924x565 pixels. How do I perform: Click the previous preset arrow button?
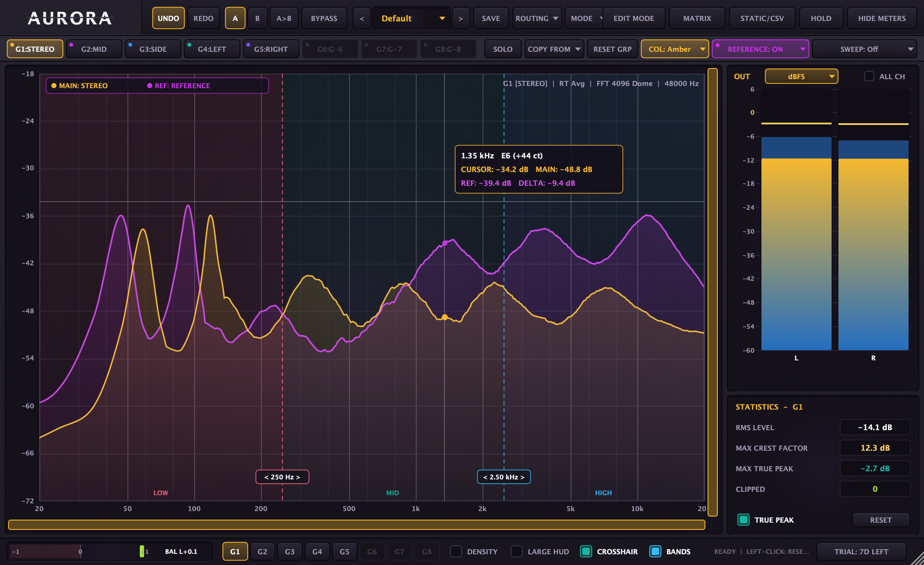[362, 18]
